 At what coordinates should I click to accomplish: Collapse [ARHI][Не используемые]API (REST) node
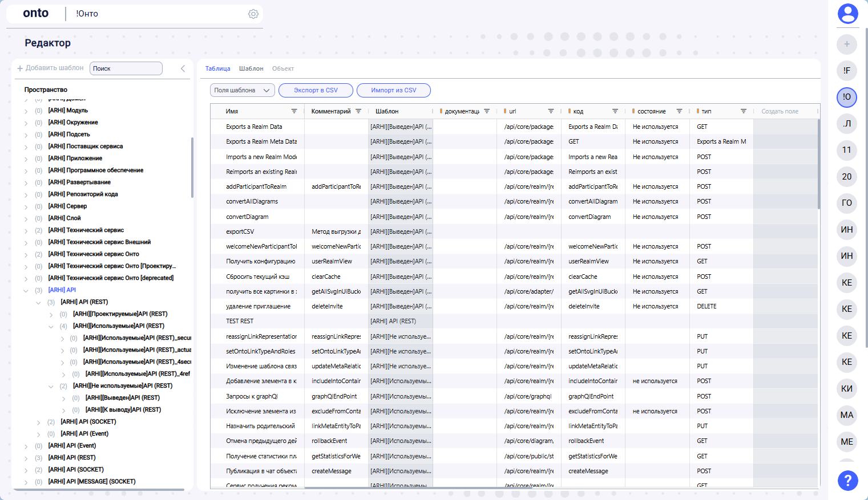pyautogui.click(x=51, y=386)
